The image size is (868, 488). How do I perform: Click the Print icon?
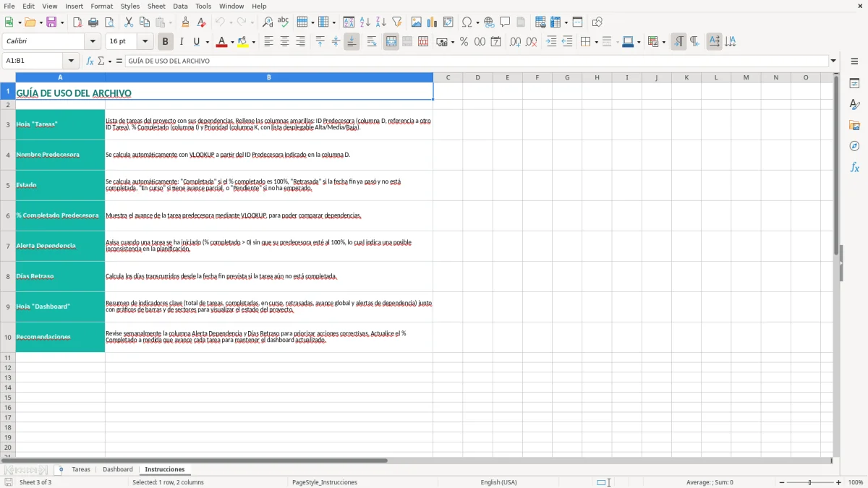(93, 22)
